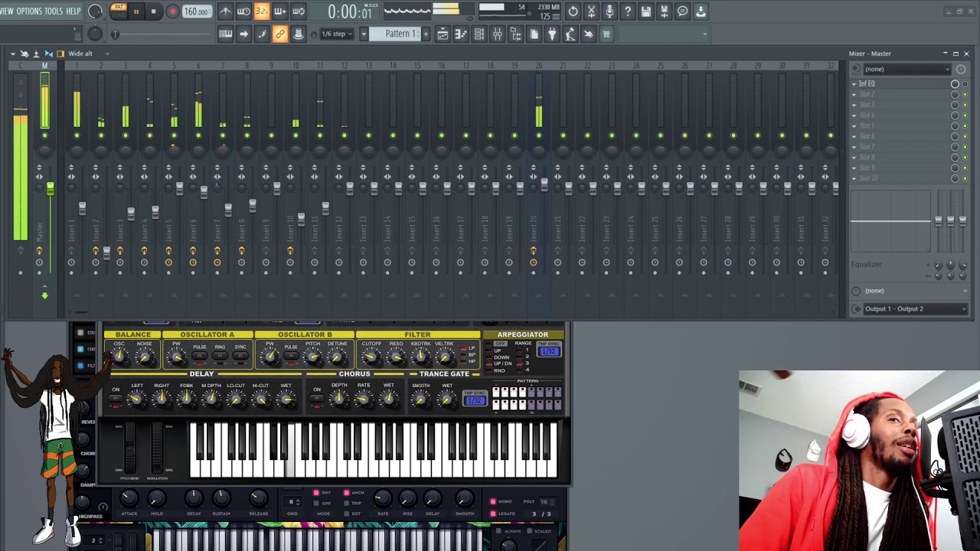Open Slot 2 effect dropdown arrow

click(854, 94)
